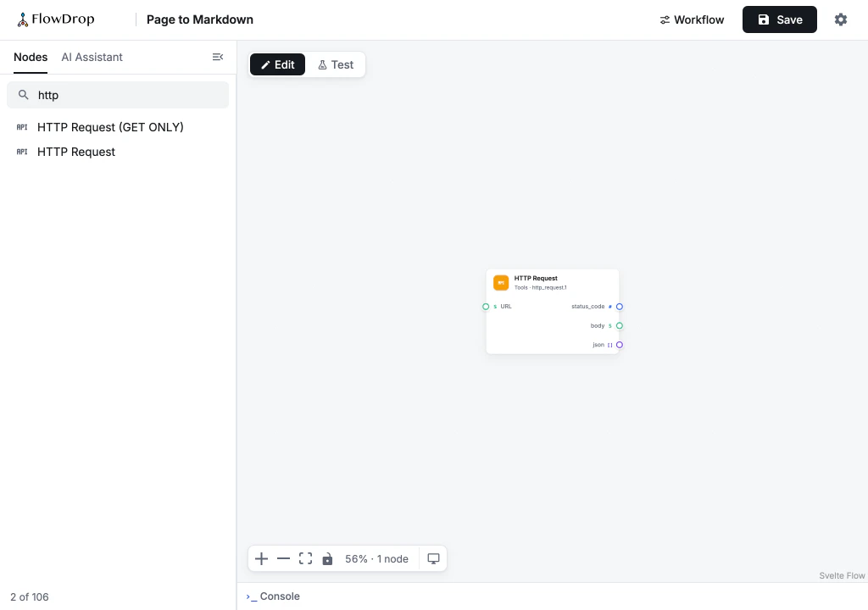Screen dimensions: 868x610
Task: Toggle the canvas lock icon
Action: coord(328,558)
